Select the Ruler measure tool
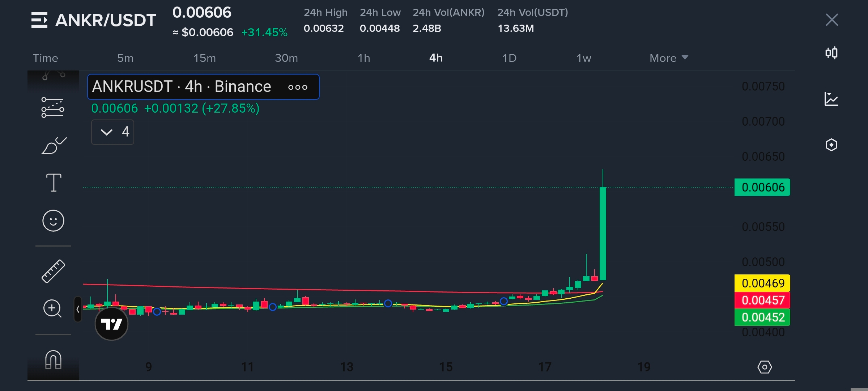 53,271
